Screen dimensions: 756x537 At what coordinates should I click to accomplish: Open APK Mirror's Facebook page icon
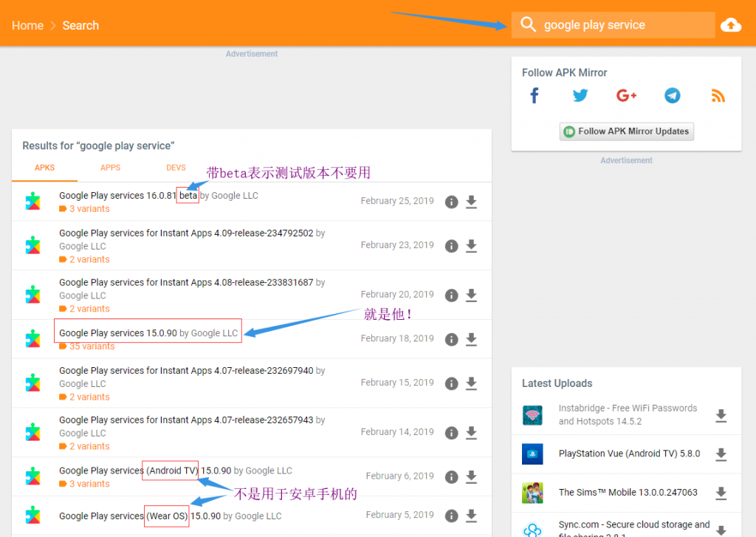[x=535, y=95]
